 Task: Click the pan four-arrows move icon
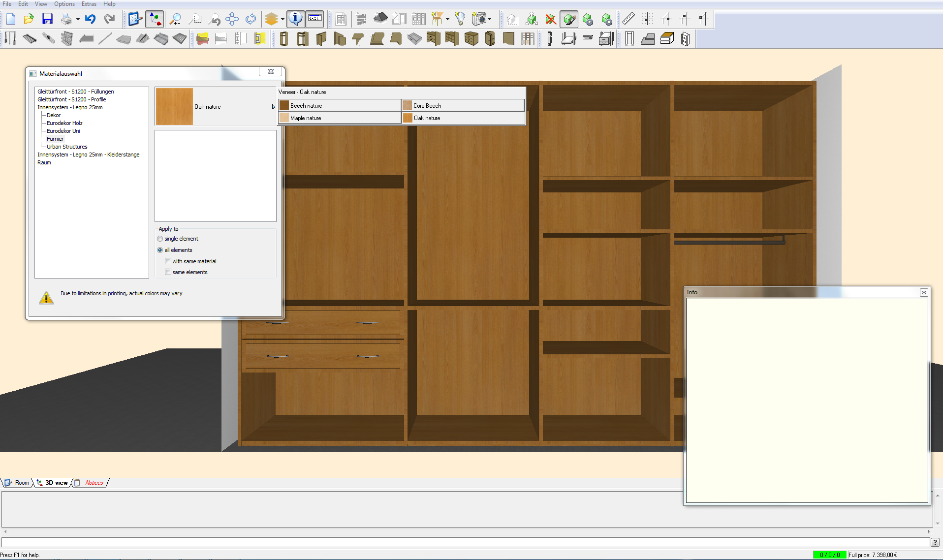[232, 19]
